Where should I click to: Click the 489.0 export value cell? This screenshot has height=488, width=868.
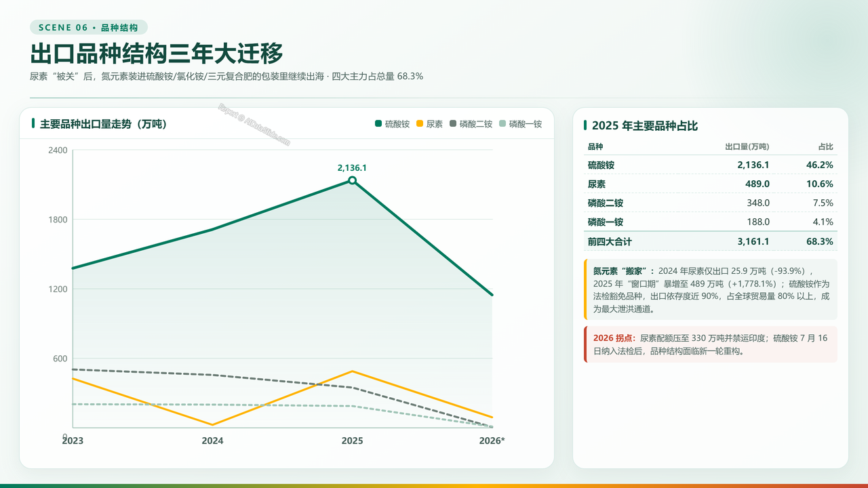point(757,184)
